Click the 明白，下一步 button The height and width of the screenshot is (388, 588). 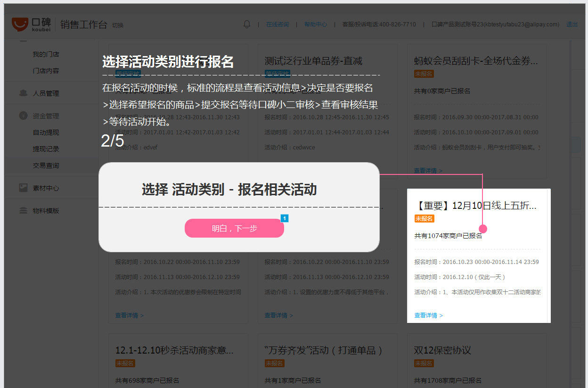coord(234,228)
